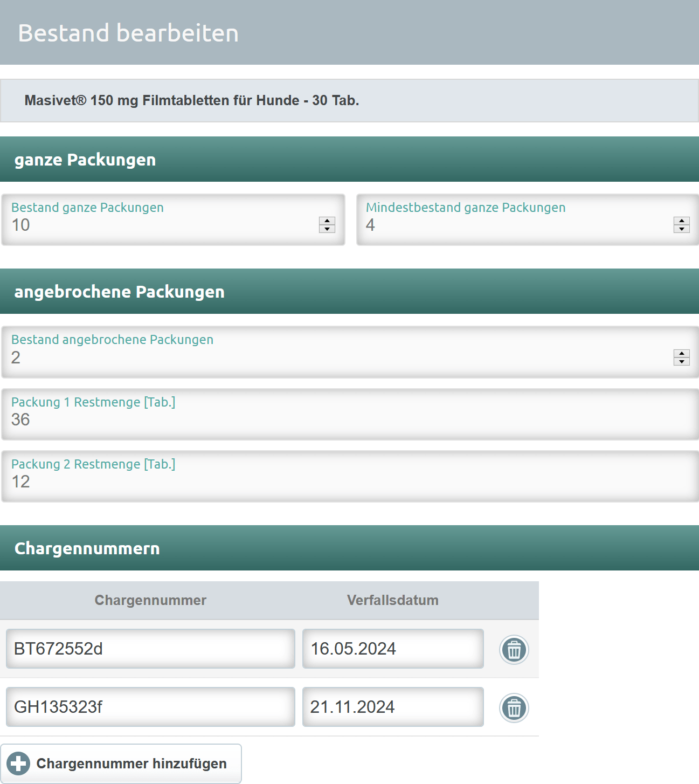Edit expiry date 21.11.2024 field
The image size is (699, 784).
click(393, 707)
